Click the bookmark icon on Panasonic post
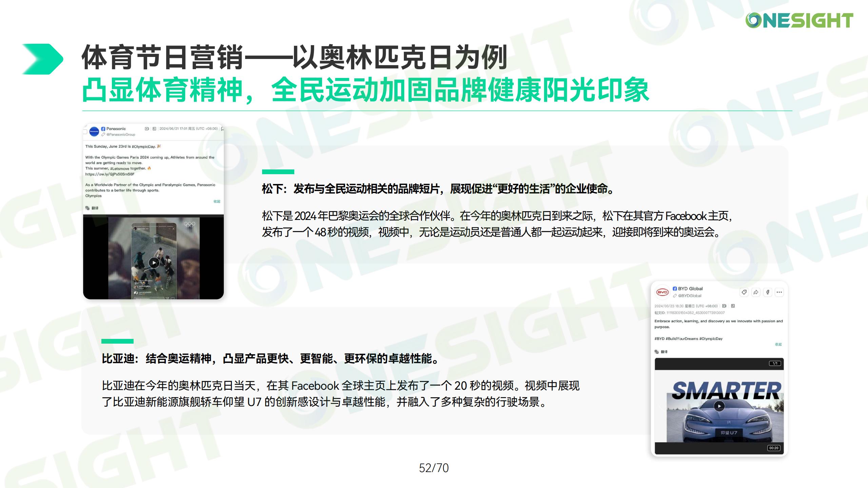This screenshot has width=868, height=488. tap(222, 129)
